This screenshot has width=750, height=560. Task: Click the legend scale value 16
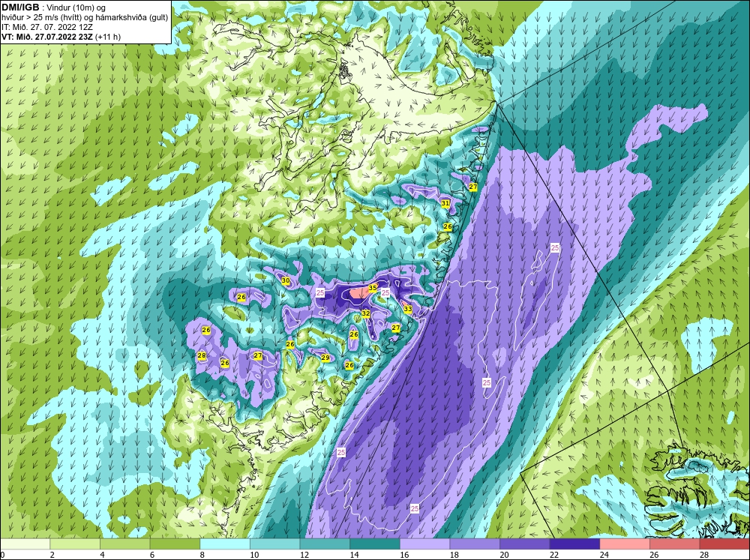404,555
